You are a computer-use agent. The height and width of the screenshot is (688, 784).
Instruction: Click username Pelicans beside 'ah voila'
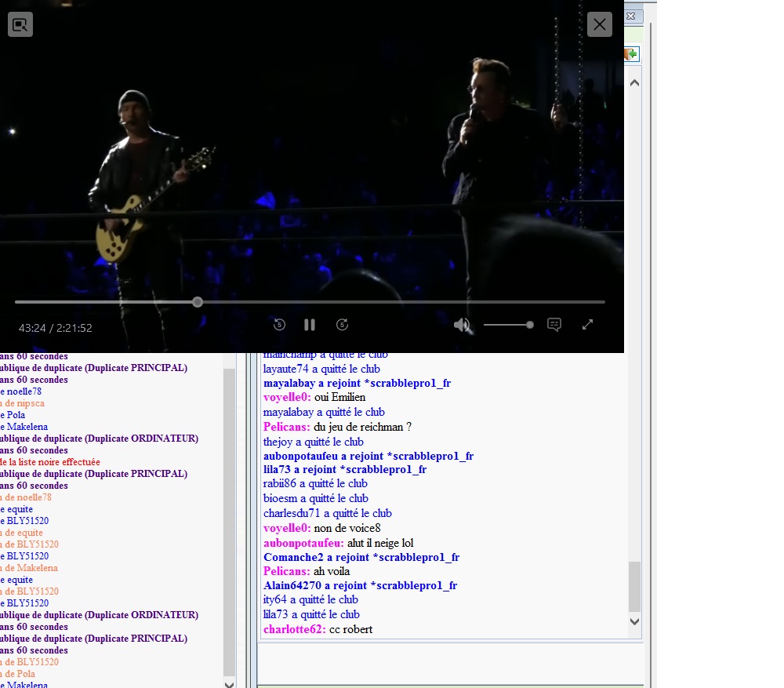point(286,572)
